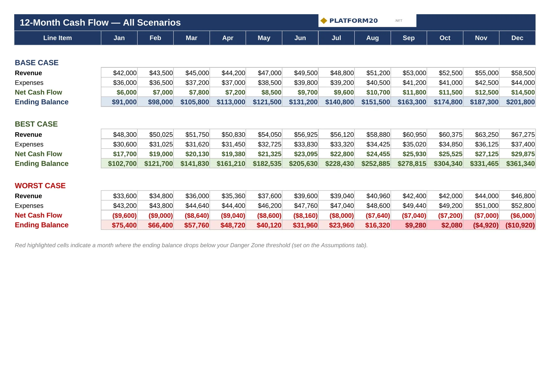Select Base Case ending balance $201,800

(x=517, y=102)
